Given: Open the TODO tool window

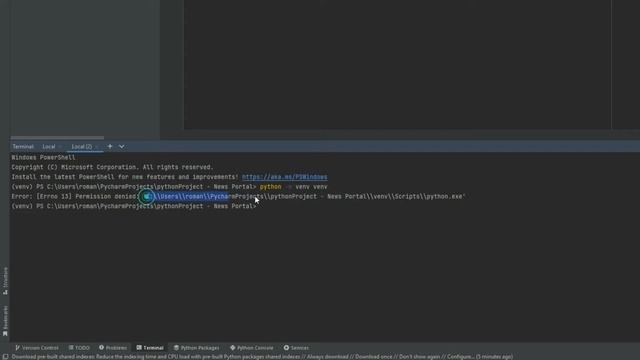Looking at the screenshot, I should click(79, 348).
